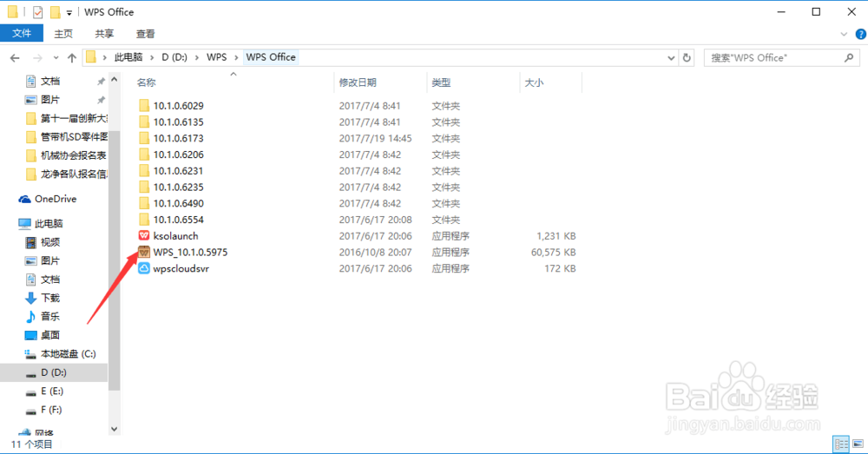Refresh the current folder view

pos(687,57)
